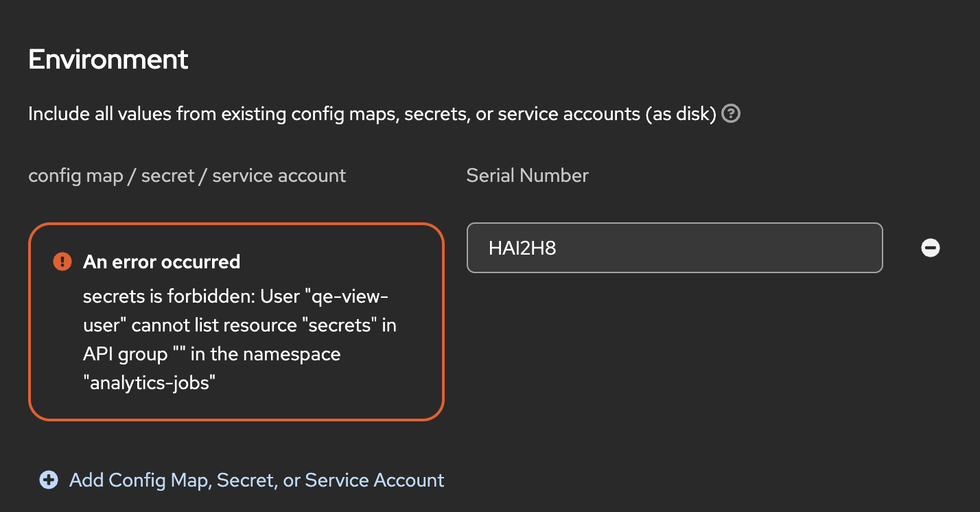Click the "Serial Number" column label
The height and width of the screenshot is (512, 980).
tap(527, 176)
